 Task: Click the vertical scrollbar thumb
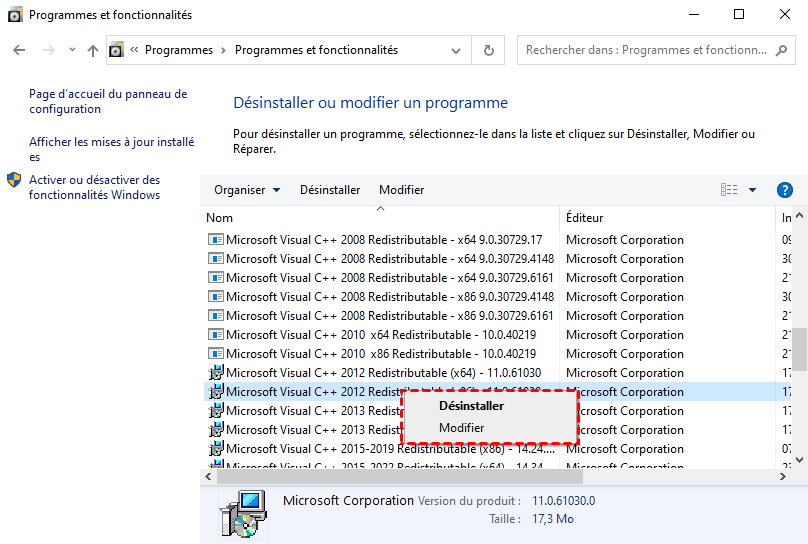pyautogui.click(x=799, y=349)
